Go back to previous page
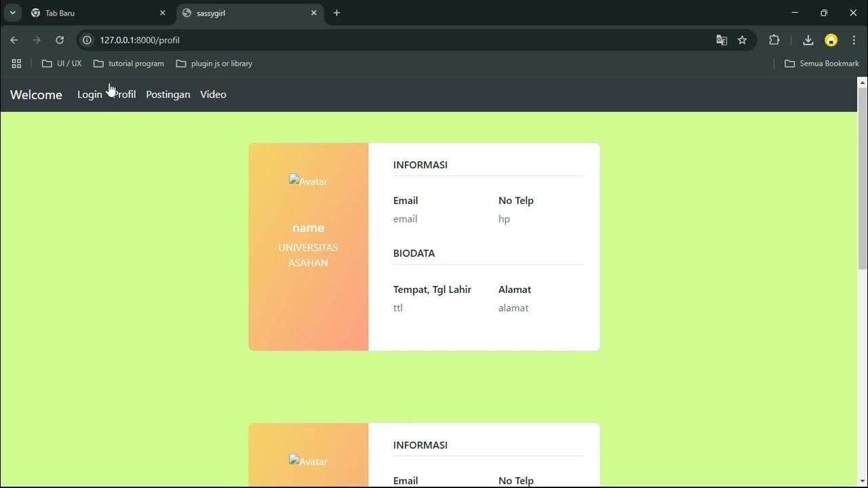Image resolution: width=868 pixels, height=488 pixels. click(14, 40)
